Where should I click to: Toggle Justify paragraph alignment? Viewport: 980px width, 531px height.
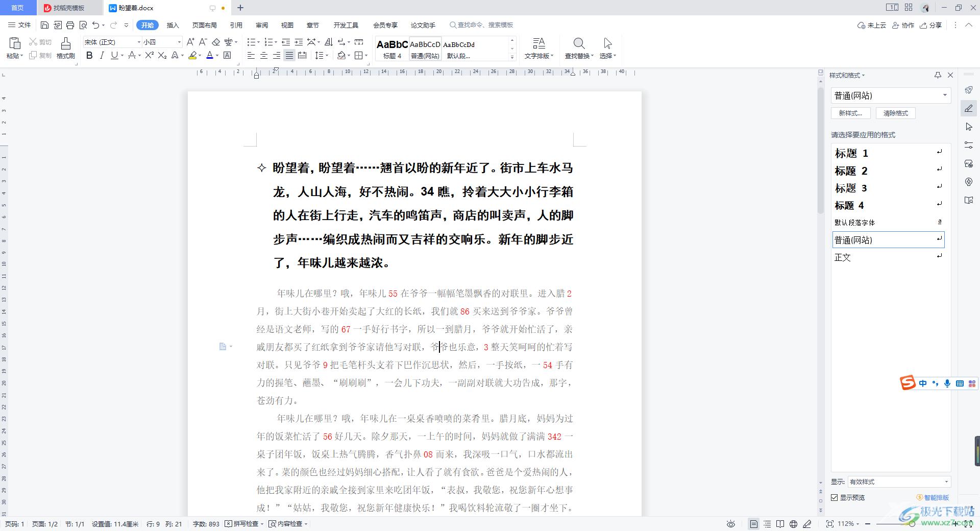click(x=289, y=55)
